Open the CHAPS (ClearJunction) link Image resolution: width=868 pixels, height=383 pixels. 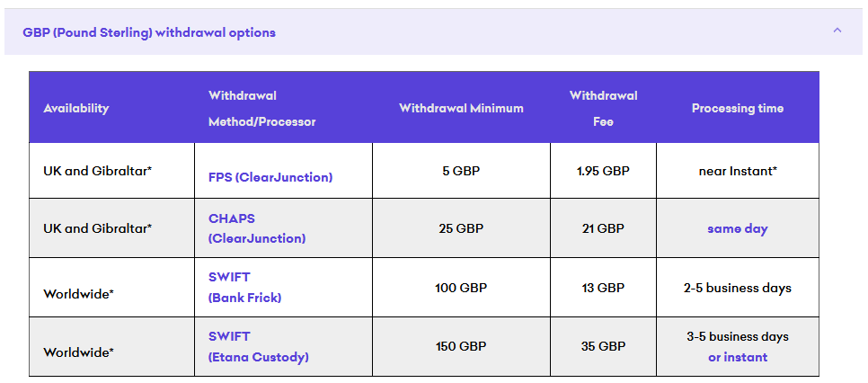pyautogui.click(x=257, y=228)
